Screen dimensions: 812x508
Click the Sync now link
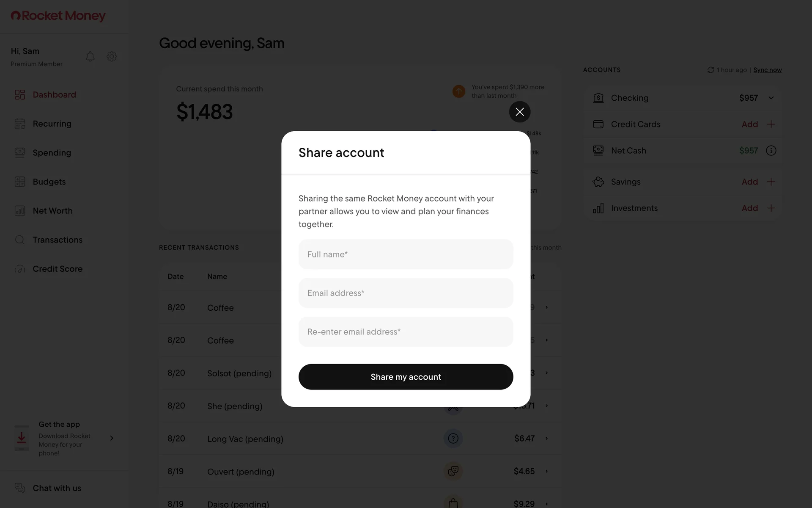point(767,70)
